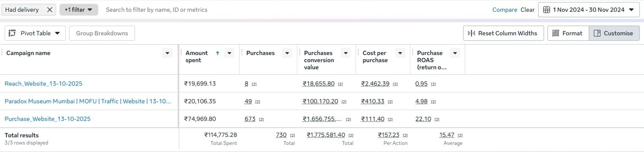Open the +1 filter dropdown
Viewport: 644px width, 152px height.
(79, 10)
